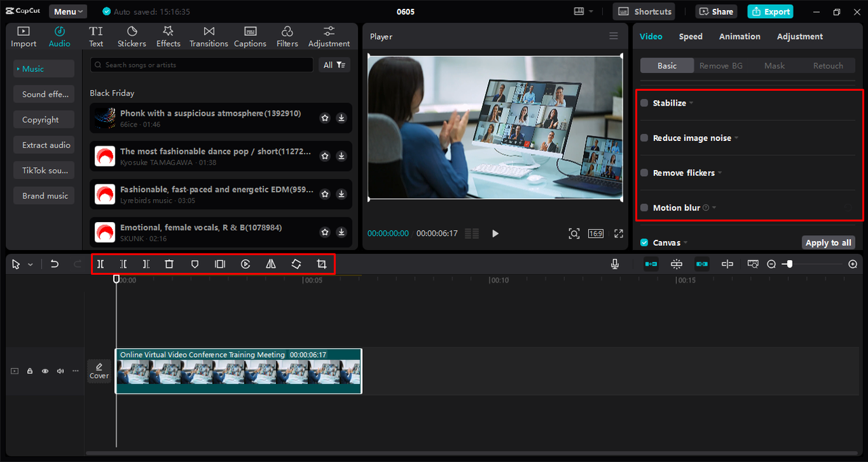Click timeline zoom out magnifier
This screenshot has height=462, width=868.
pyautogui.click(x=772, y=264)
